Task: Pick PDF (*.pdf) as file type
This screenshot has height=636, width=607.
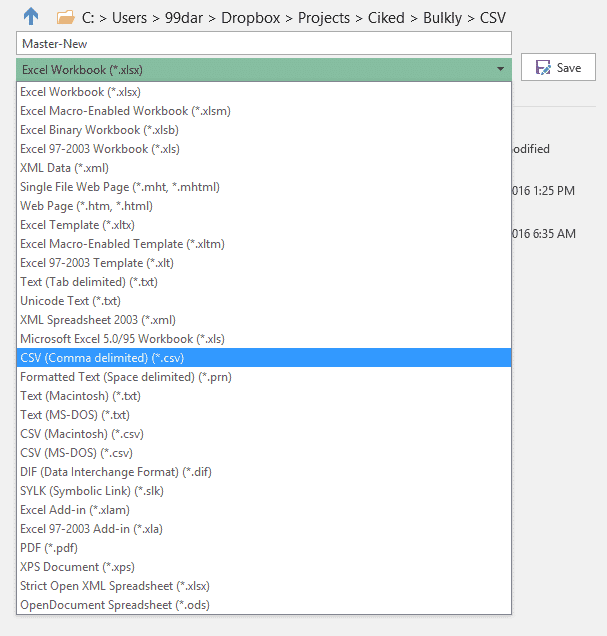Action: coord(264,548)
